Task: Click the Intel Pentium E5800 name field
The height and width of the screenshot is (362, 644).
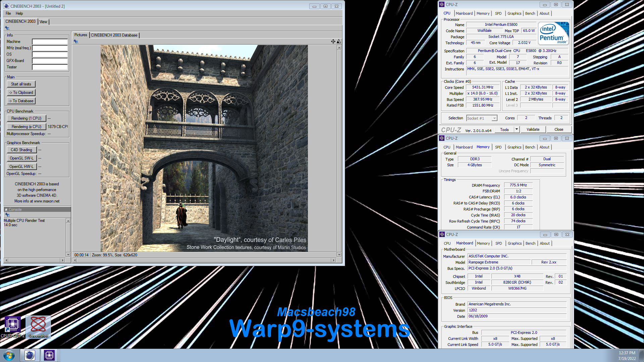Action: click(x=501, y=24)
